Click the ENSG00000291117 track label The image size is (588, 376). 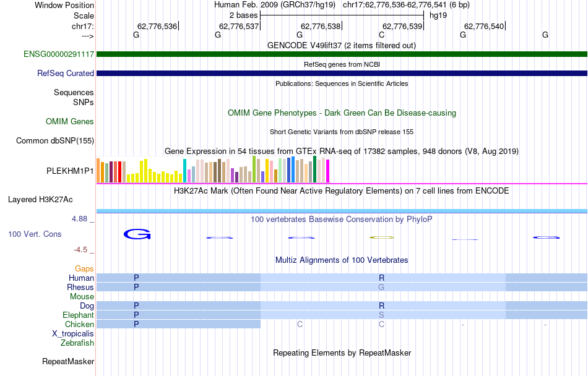click(x=59, y=54)
